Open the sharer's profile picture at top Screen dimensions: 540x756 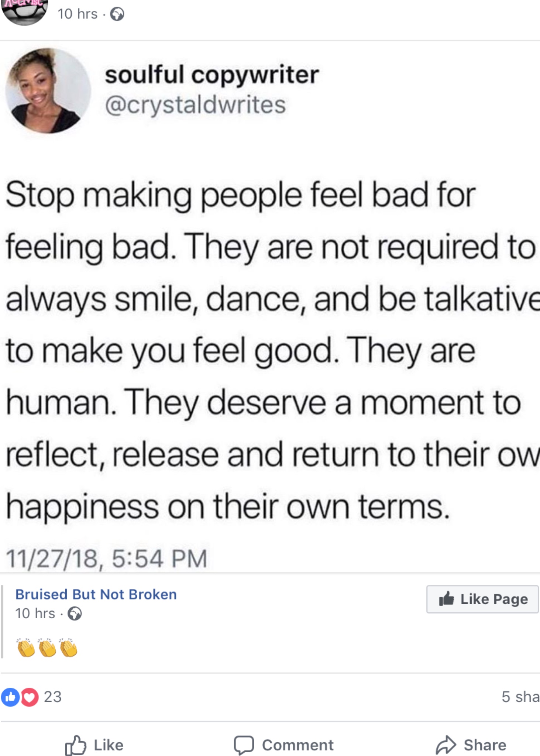tap(24, 11)
